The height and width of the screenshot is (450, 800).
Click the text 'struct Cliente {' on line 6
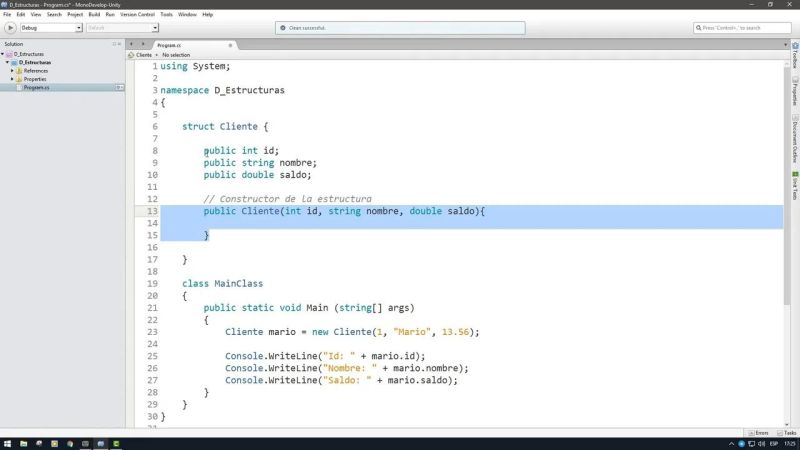(x=225, y=127)
